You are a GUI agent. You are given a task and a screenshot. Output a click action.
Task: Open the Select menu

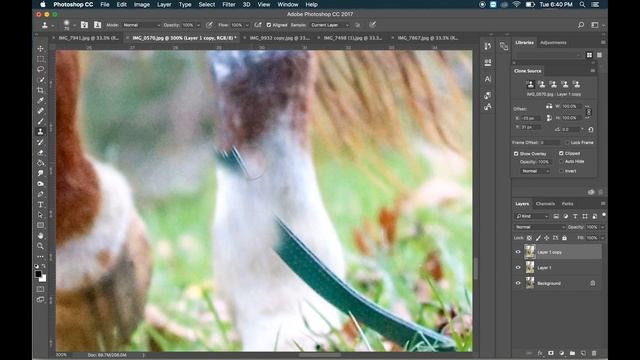[x=207, y=4]
